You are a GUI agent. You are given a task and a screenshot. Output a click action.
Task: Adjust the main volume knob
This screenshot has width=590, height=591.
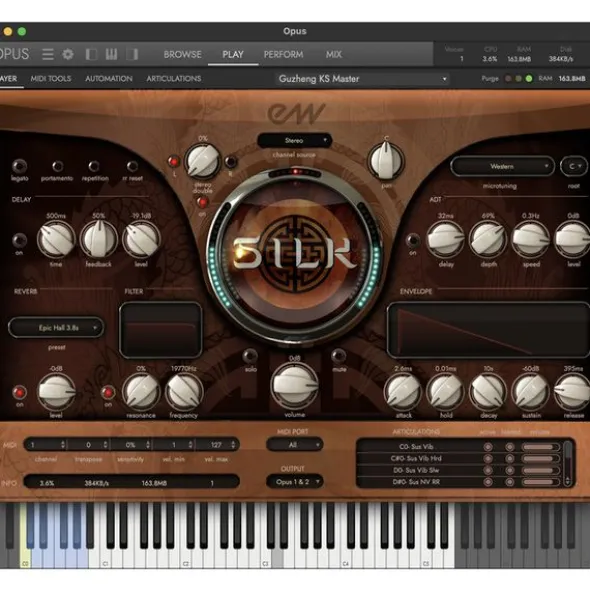pyautogui.click(x=295, y=385)
